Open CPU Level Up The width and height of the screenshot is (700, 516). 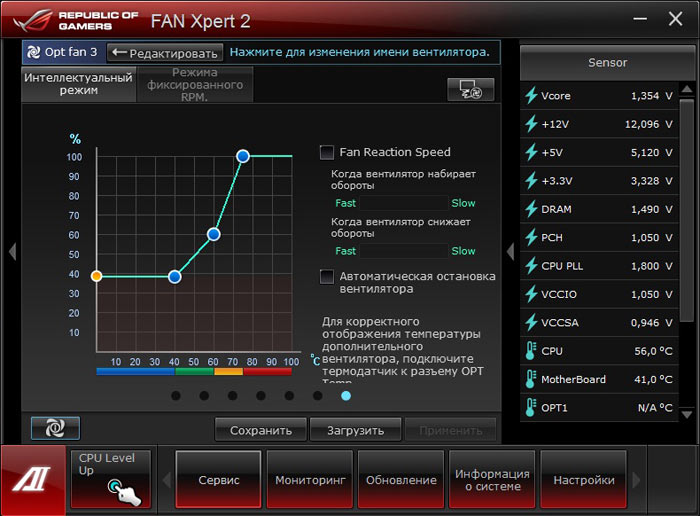[110, 479]
